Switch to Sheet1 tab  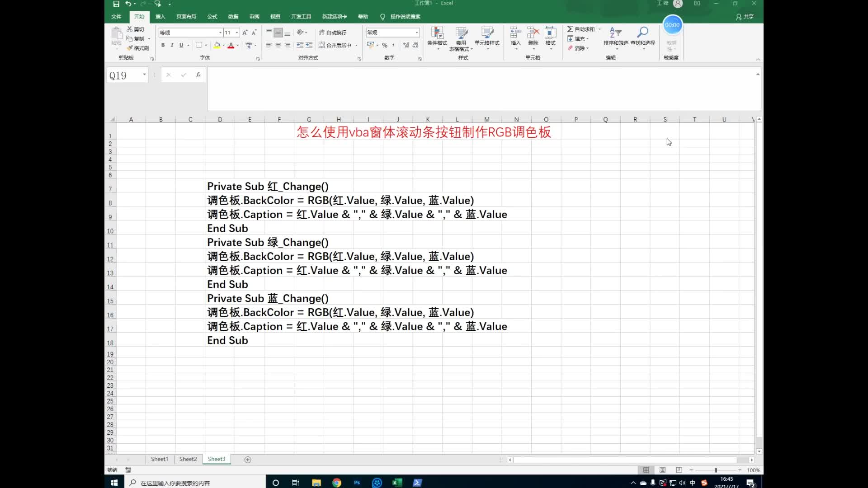point(159,459)
